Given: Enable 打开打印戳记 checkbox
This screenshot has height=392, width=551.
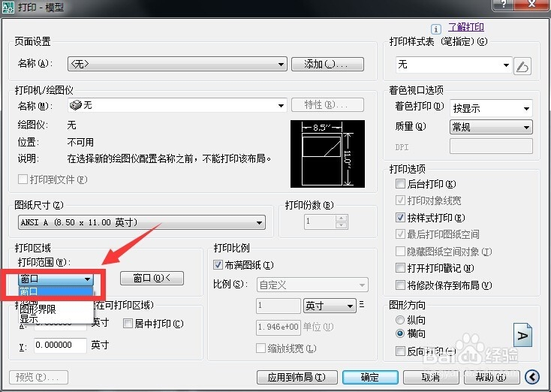Looking at the screenshot, I should 400,268.
